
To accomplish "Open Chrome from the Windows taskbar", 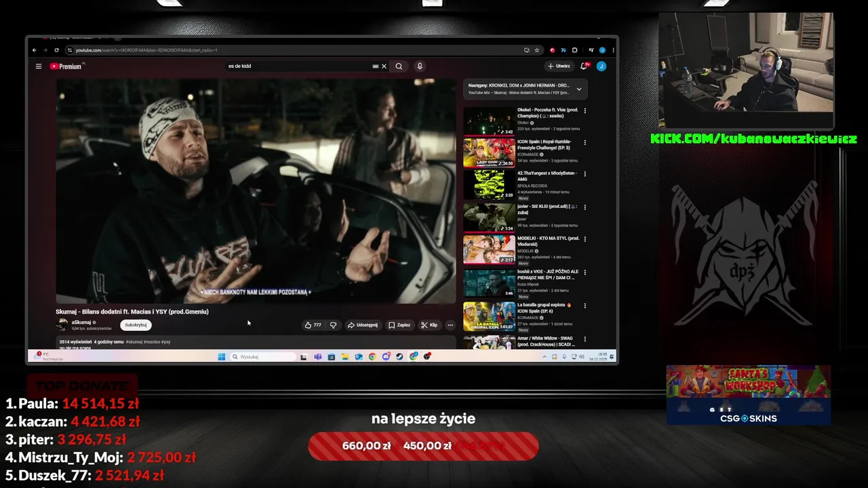I will [372, 357].
